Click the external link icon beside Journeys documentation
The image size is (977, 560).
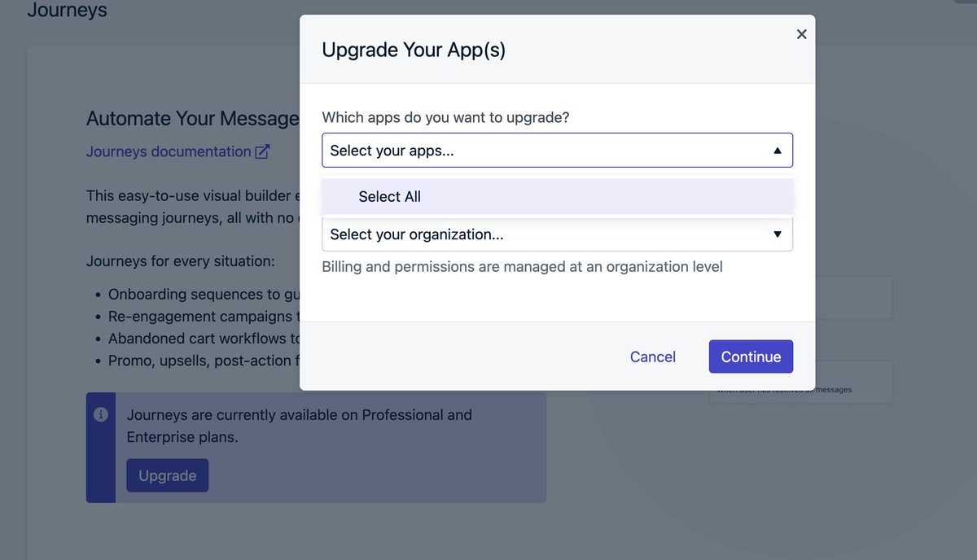[262, 151]
